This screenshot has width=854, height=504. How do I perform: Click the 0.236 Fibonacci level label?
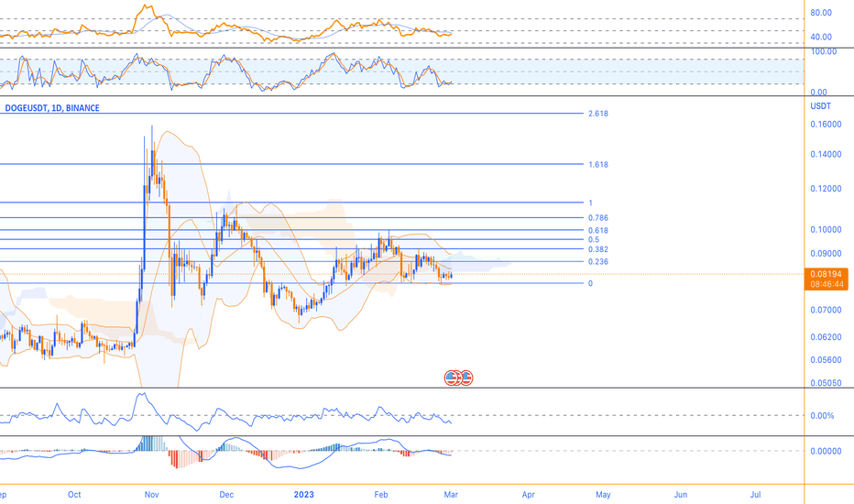598,262
